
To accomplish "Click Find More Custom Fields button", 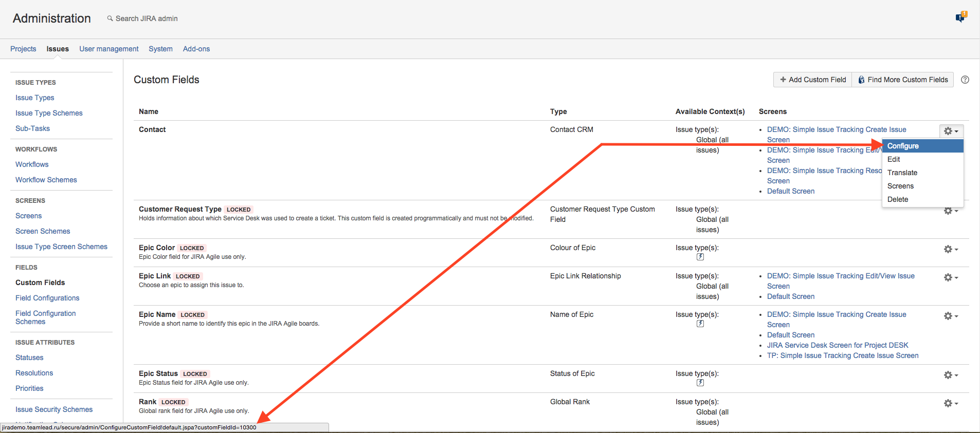I will click(x=902, y=80).
